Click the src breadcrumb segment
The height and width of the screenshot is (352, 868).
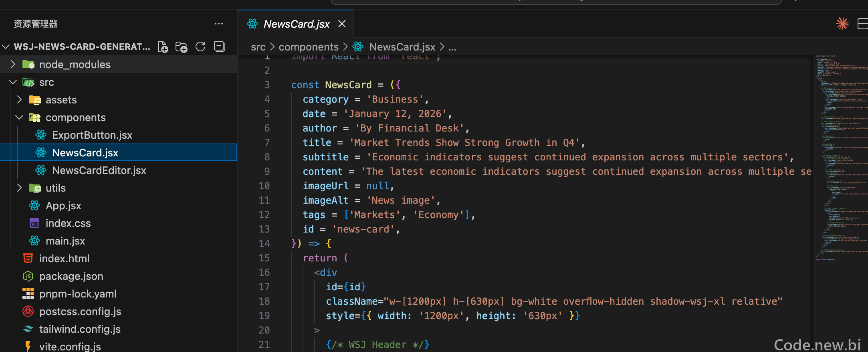[x=258, y=47]
